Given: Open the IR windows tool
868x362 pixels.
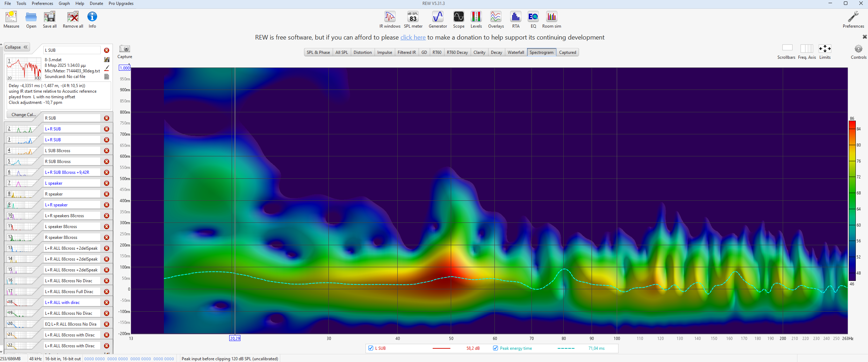Looking at the screenshot, I should point(390,20).
